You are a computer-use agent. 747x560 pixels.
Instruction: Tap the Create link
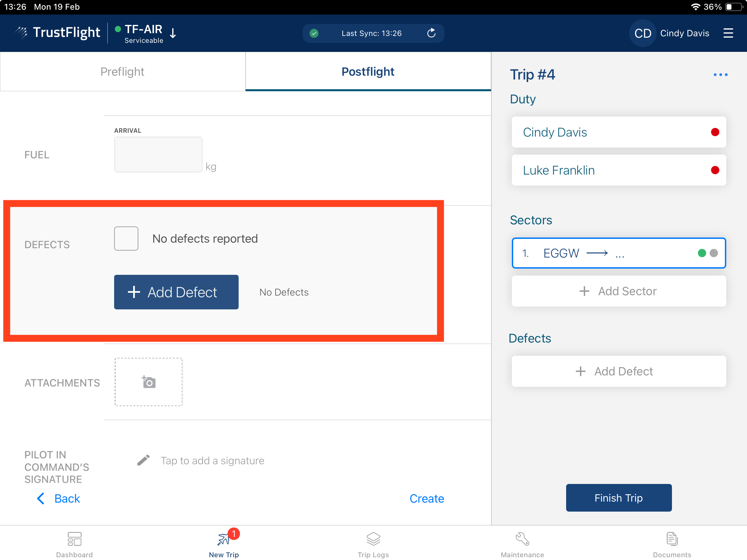pos(426,498)
